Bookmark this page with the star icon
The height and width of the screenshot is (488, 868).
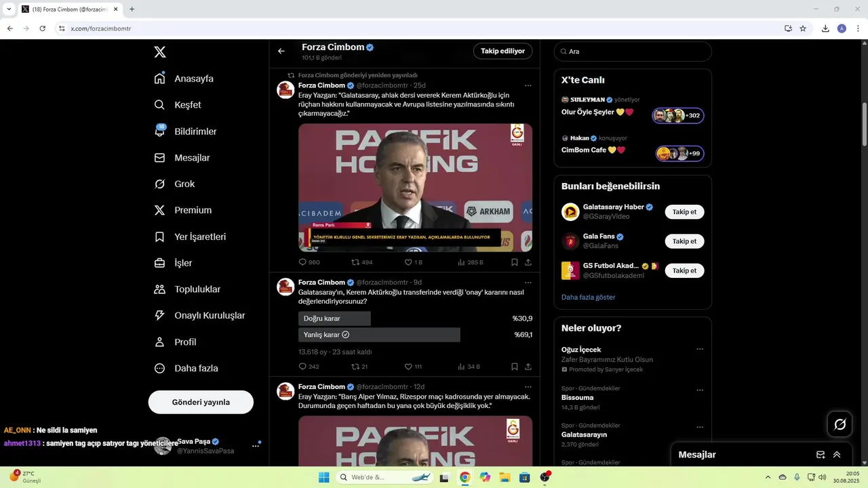tap(803, 28)
